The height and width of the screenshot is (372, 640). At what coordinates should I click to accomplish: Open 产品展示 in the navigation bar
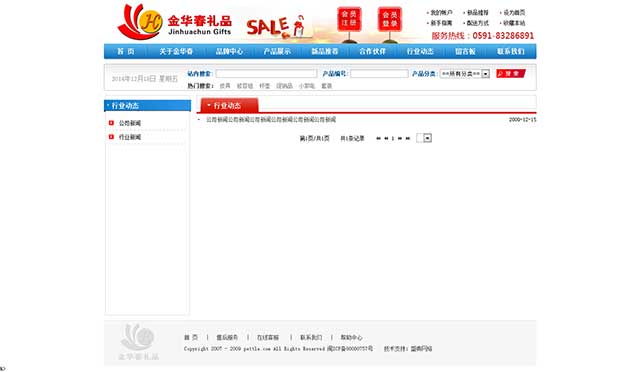277,51
